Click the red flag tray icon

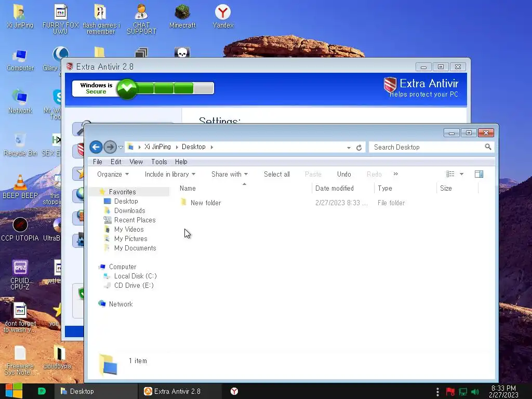pos(450,392)
